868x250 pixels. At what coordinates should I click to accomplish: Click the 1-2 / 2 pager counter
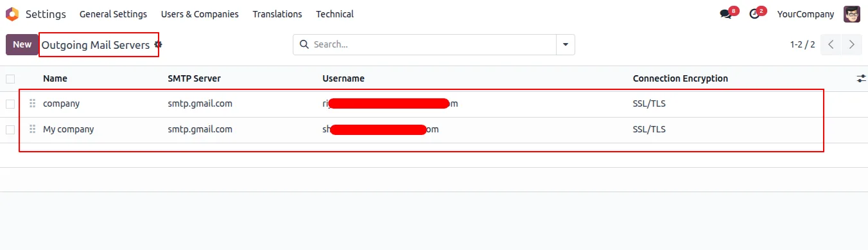click(x=803, y=45)
